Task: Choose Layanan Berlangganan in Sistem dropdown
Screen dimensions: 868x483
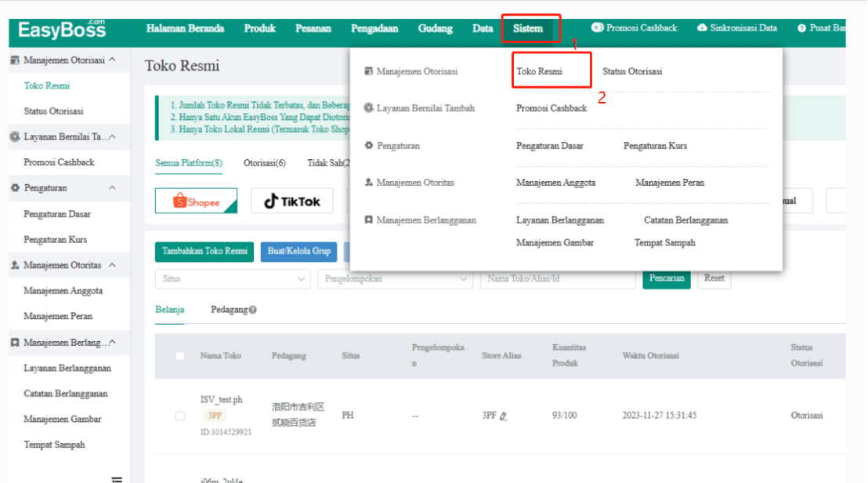Action: 559,220
